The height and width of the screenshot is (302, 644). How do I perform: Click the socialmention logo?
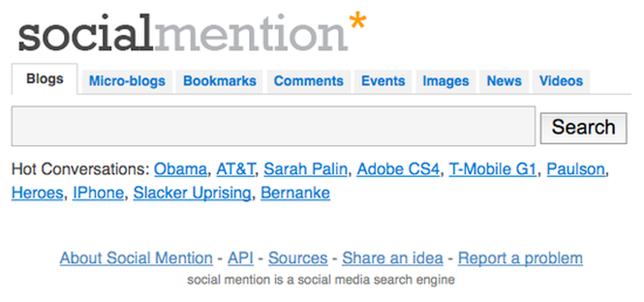191,32
